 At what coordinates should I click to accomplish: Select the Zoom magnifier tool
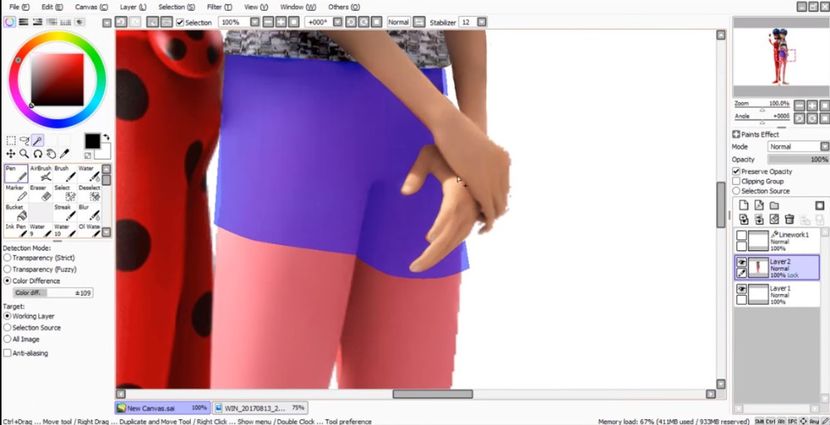click(24, 154)
